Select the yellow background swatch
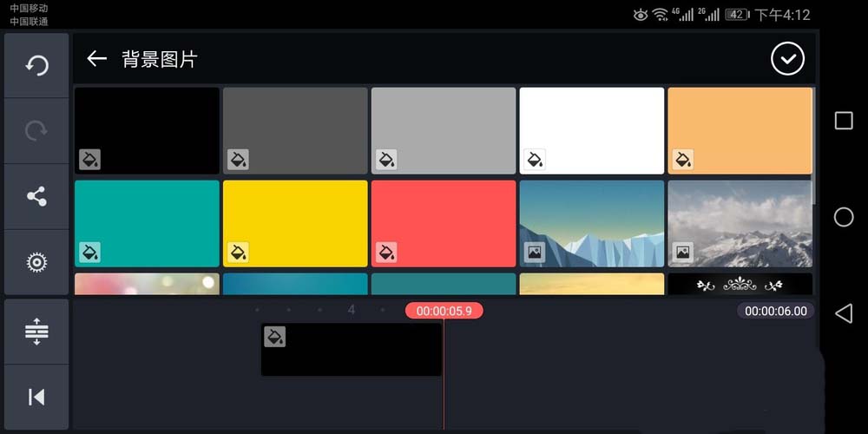 pos(295,224)
